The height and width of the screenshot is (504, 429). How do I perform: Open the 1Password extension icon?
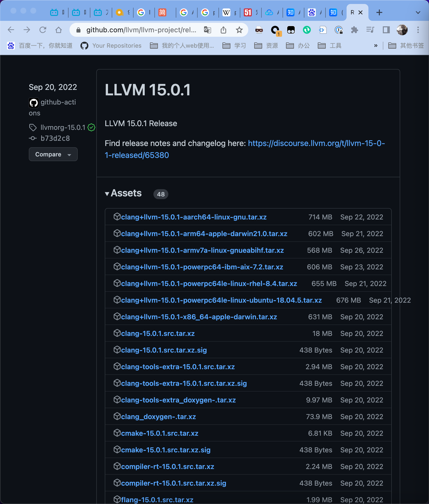[x=339, y=30]
